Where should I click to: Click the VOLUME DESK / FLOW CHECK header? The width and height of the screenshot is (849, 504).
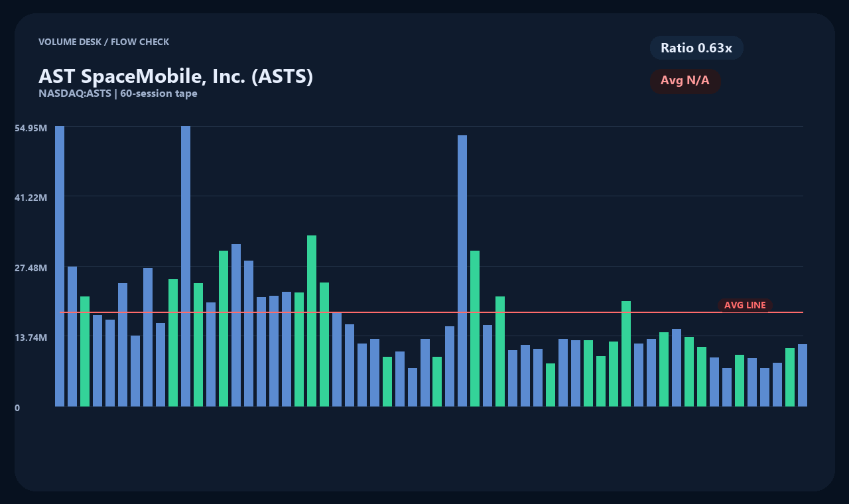tap(103, 42)
